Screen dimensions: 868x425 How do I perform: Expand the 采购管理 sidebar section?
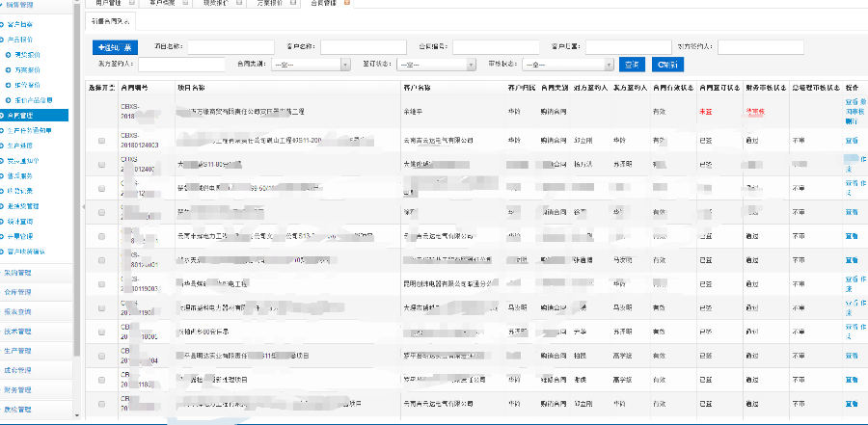tap(37, 273)
